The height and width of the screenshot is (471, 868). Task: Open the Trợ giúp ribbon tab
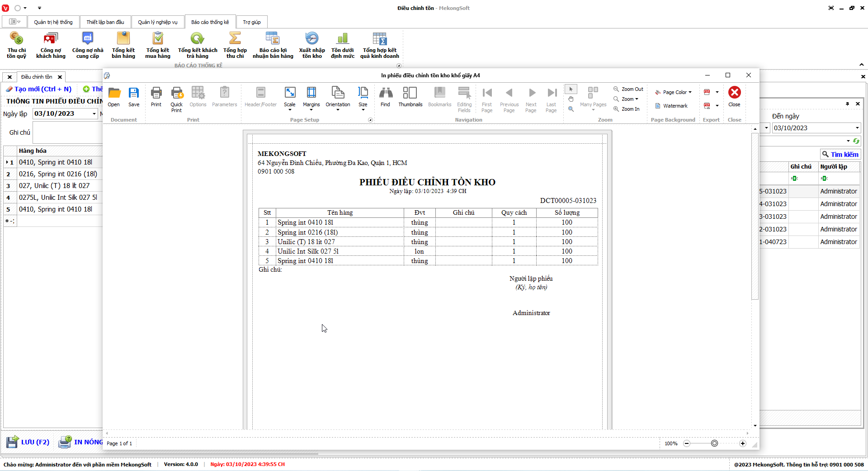click(x=251, y=22)
